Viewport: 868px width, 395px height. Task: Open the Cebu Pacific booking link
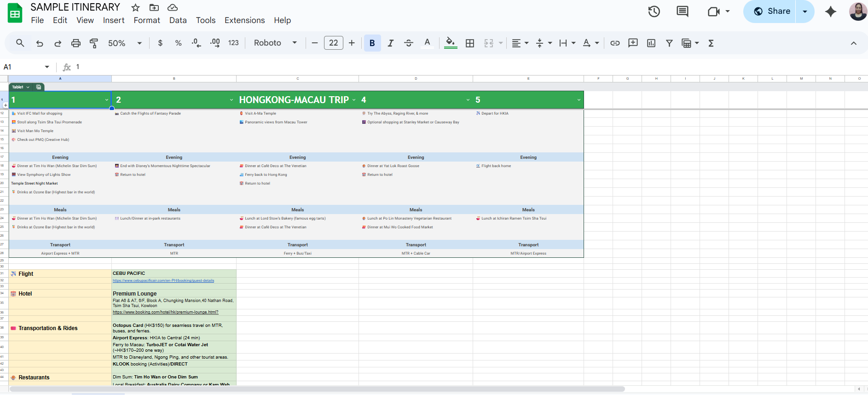tap(163, 280)
